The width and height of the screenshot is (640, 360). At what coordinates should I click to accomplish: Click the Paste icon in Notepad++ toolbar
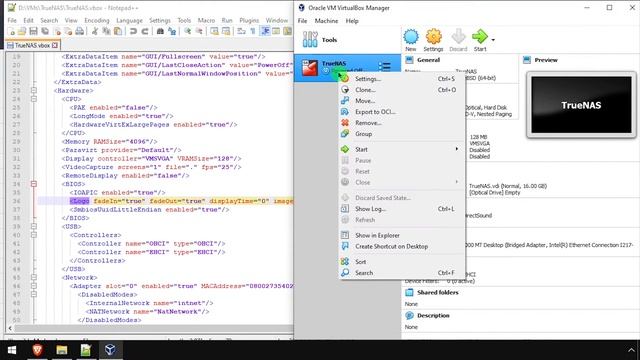(118, 31)
